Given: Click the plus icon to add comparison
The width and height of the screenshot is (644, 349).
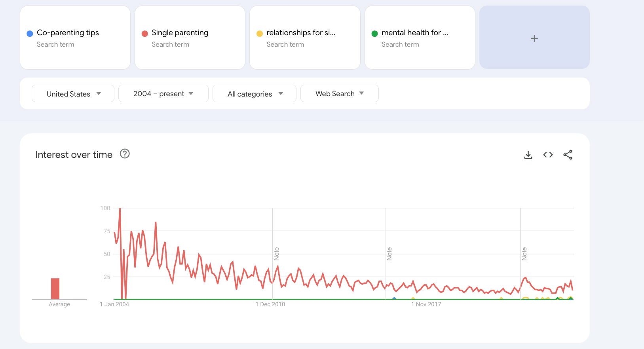Looking at the screenshot, I should (534, 38).
